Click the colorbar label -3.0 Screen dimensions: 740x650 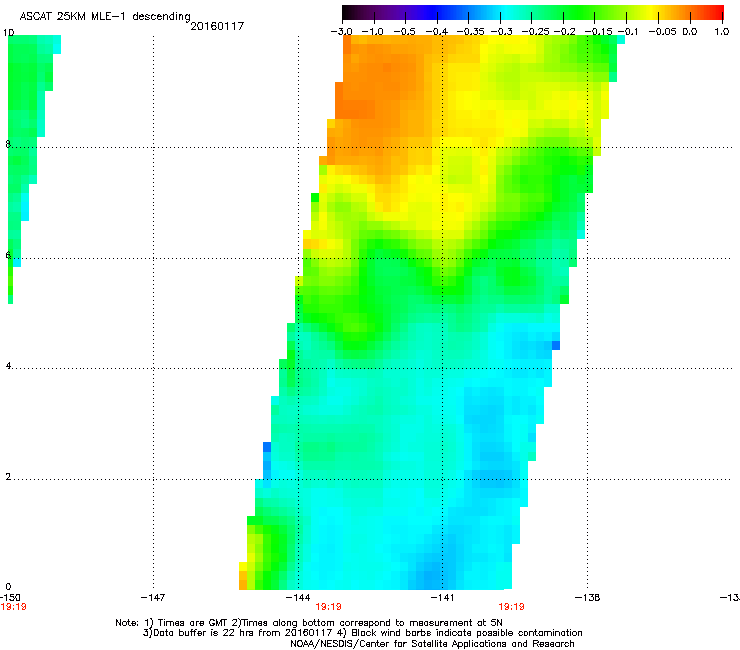click(x=341, y=32)
